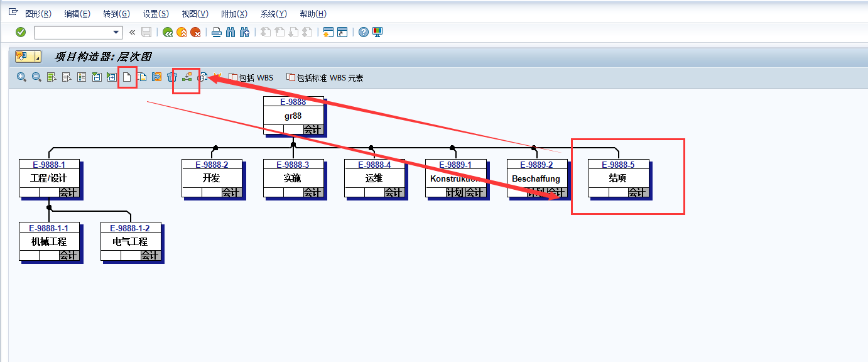868x362 pixels.
Task: Delete with the trash can icon
Action: click(x=172, y=77)
